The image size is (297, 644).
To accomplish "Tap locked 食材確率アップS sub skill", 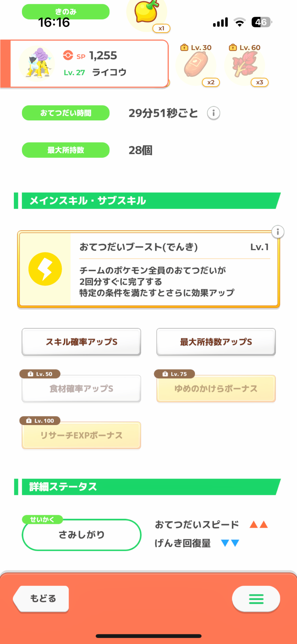I will click(x=81, y=389).
